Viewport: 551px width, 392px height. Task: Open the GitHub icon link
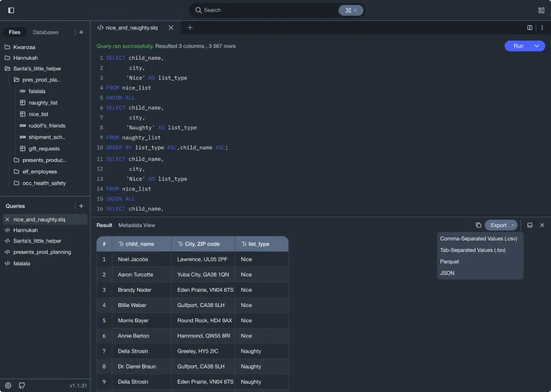(22, 385)
